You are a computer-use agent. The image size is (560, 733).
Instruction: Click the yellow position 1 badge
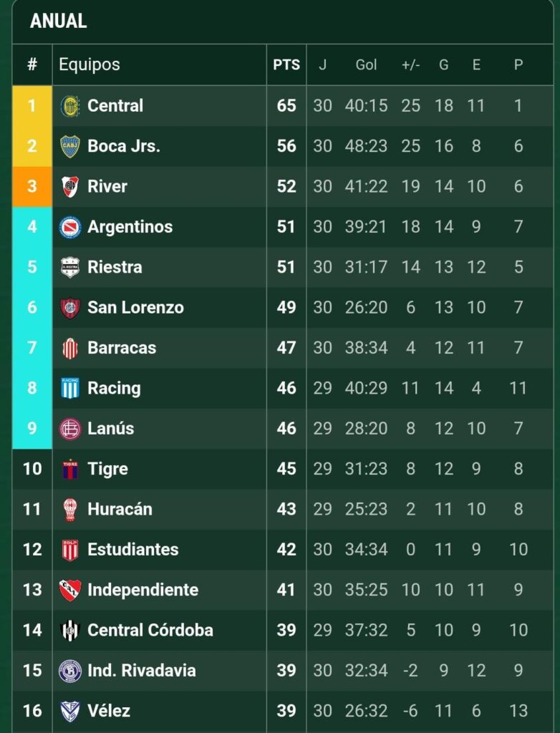pyautogui.click(x=32, y=106)
